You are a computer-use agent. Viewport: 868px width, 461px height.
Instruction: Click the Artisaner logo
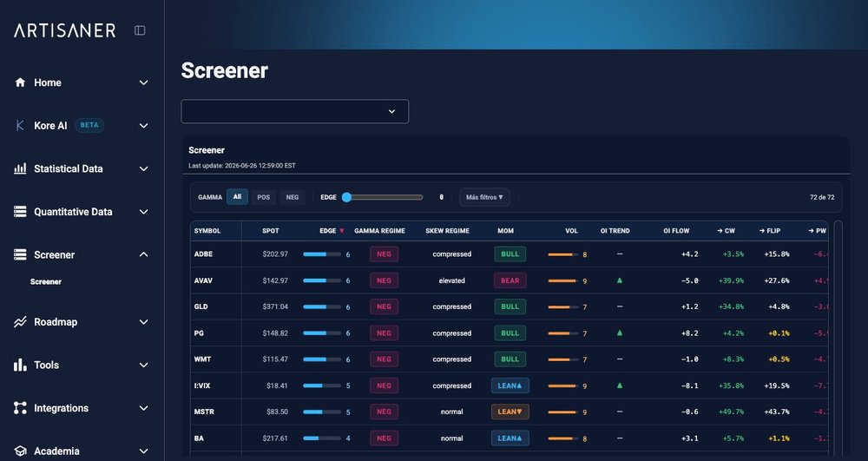[65, 30]
